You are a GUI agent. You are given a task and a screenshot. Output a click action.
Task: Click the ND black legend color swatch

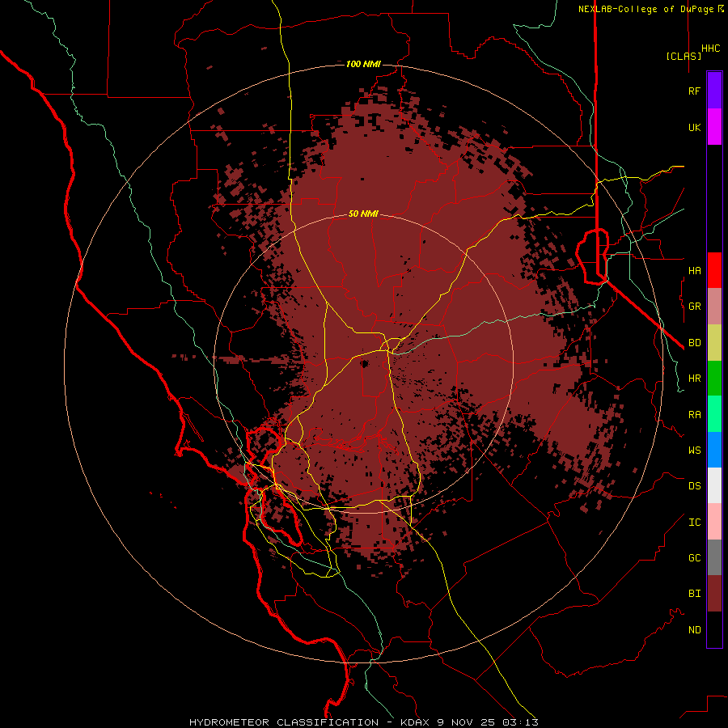point(714,629)
